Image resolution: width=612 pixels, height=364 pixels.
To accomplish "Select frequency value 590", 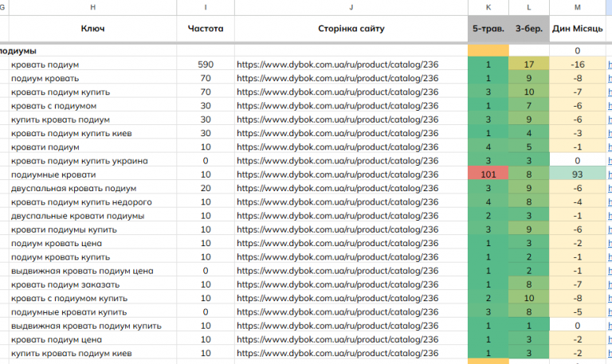I will coord(206,65).
